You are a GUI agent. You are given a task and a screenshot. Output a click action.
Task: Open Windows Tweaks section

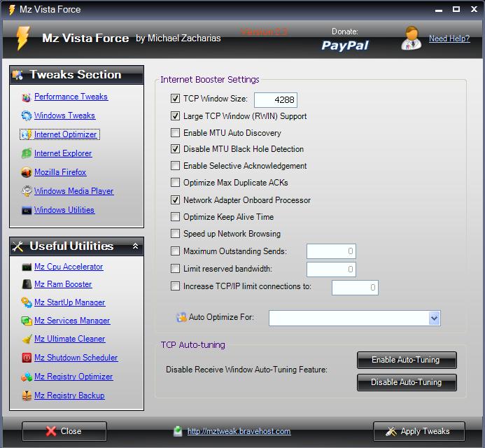64,115
